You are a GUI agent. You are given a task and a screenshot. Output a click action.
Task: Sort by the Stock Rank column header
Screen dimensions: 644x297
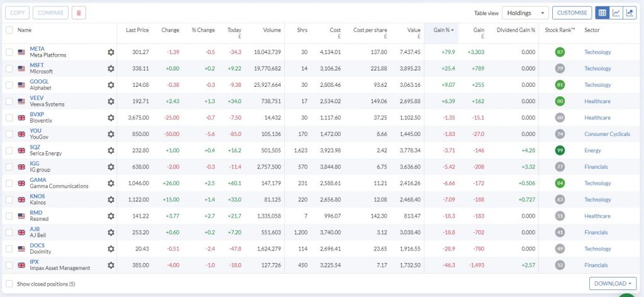pyautogui.click(x=558, y=30)
